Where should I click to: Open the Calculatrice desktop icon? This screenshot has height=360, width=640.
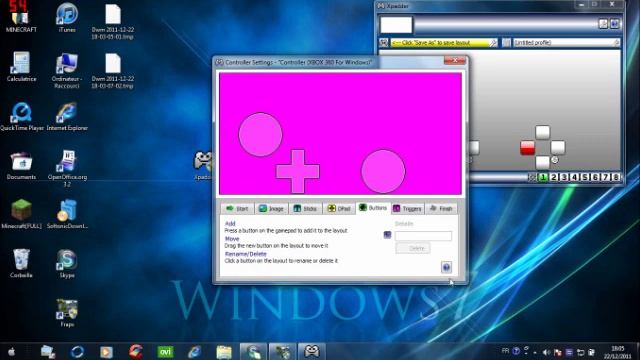pyautogui.click(x=21, y=67)
